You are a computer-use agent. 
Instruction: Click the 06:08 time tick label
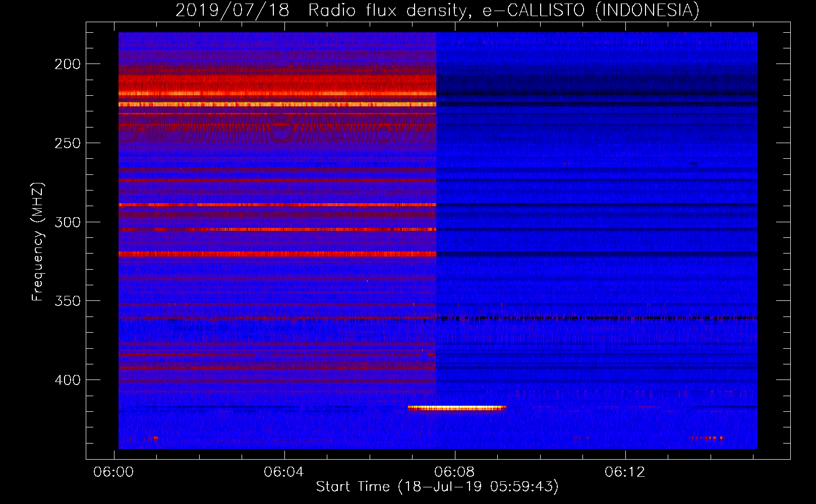click(454, 472)
